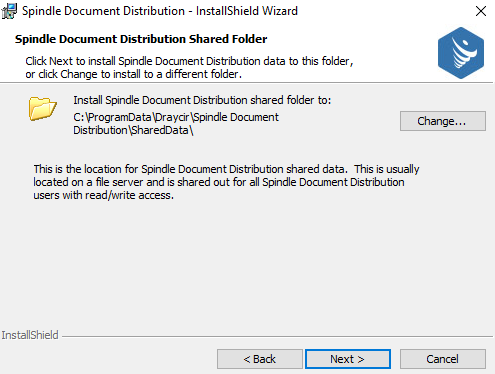Viewport: 495px width, 374px height.
Task: Cancel the Spindle installation
Action: (443, 359)
